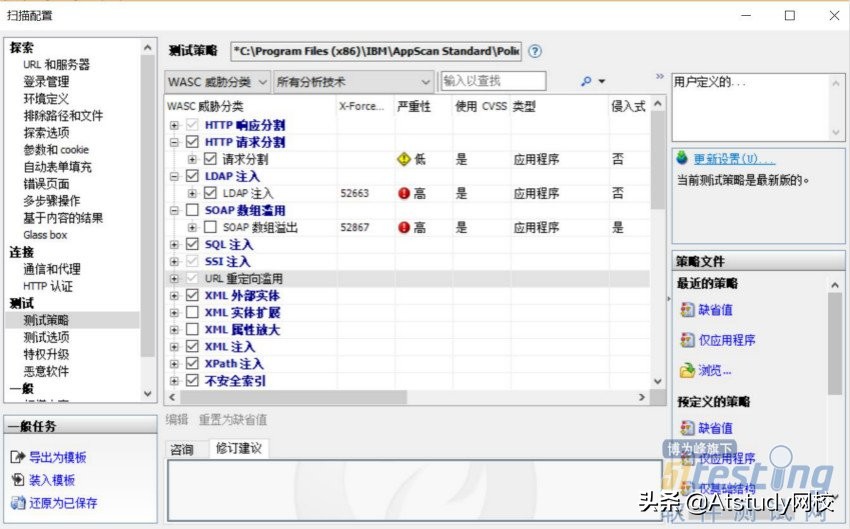This screenshot has height=529, width=850.
Task: Switch to the 修订建议 tab
Action: coord(239,448)
